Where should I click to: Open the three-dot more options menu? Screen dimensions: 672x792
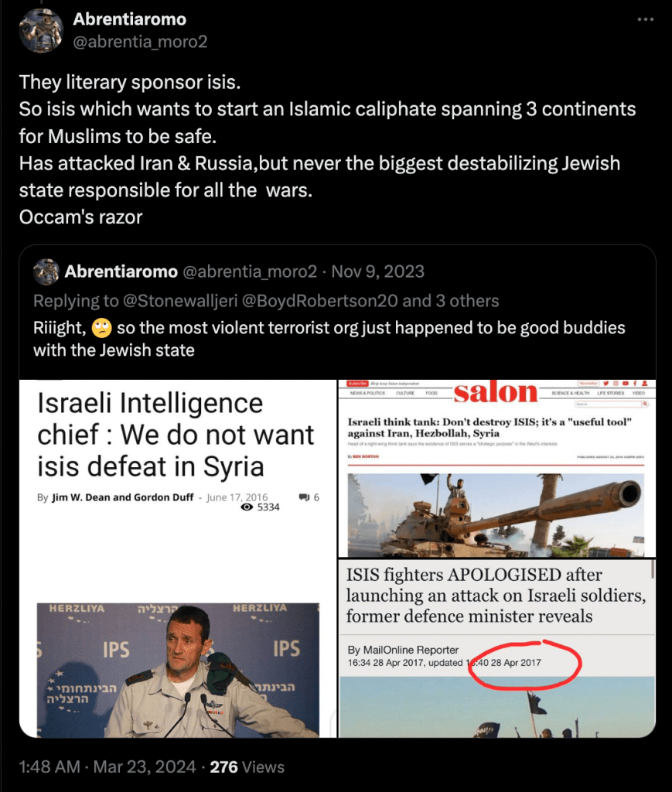(645, 19)
